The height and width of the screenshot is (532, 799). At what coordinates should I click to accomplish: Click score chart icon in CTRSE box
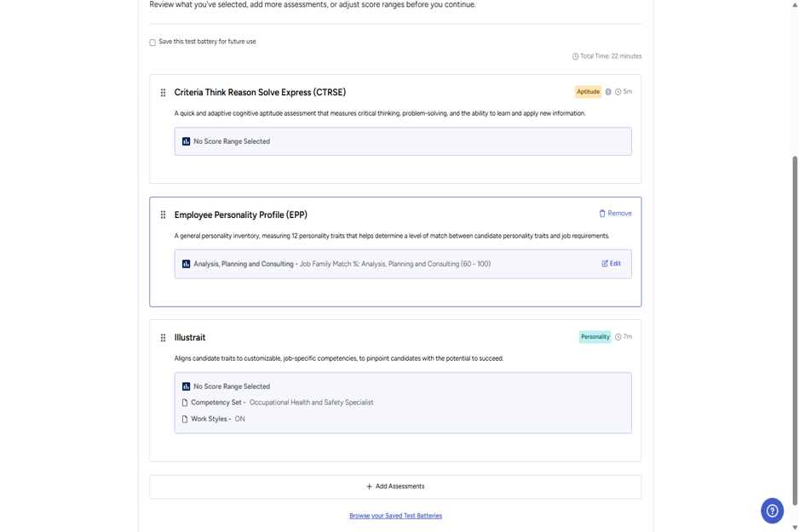tap(186, 141)
